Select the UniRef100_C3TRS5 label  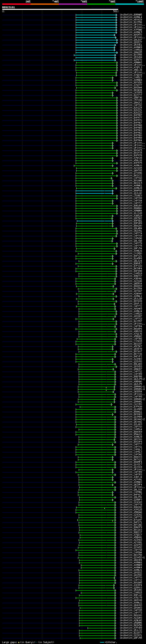(x=131, y=342)
